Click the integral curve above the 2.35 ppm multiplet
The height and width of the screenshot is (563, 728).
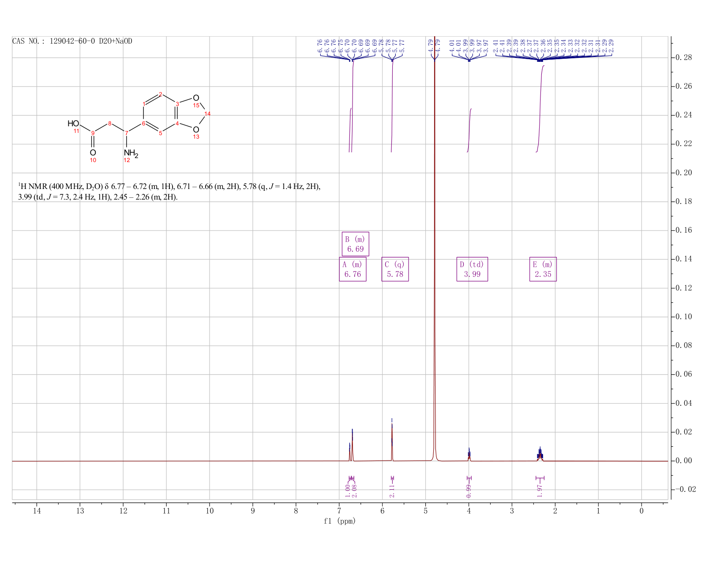pyautogui.click(x=540, y=108)
